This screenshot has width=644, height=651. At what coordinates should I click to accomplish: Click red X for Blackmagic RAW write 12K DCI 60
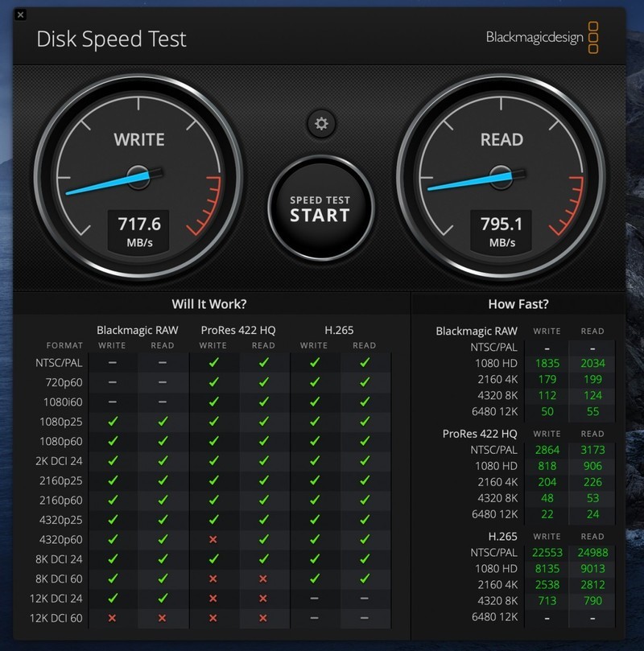(x=113, y=617)
